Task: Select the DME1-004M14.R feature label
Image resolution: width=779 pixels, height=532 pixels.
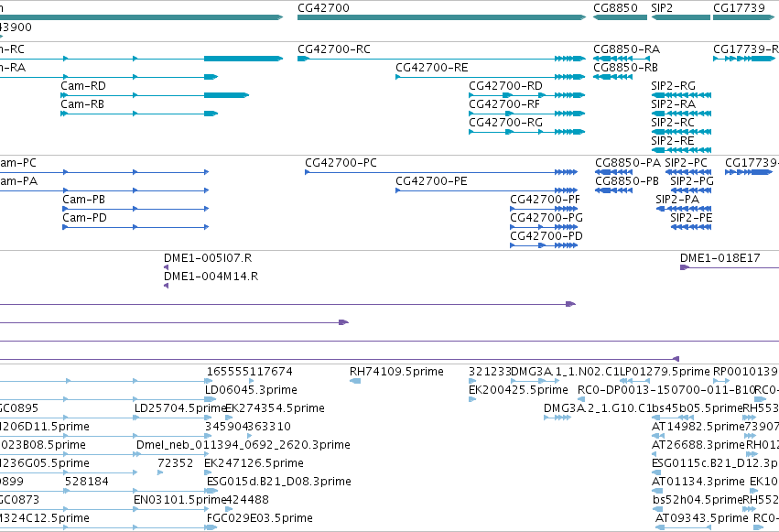Action: click(211, 277)
